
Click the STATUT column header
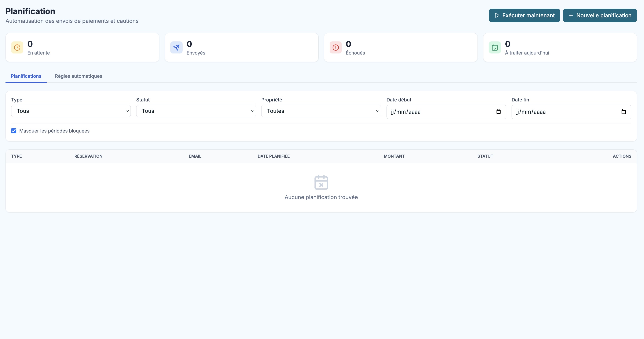tap(485, 156)
